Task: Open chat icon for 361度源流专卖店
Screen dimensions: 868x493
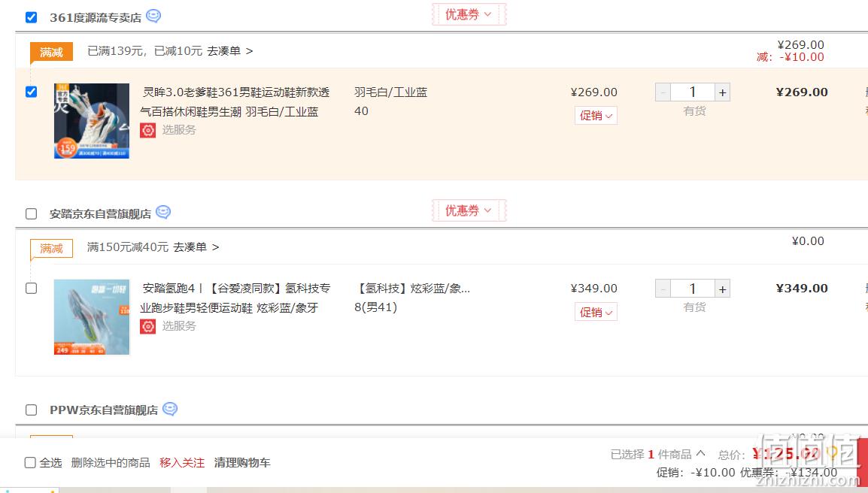Action: coord(153,16)
